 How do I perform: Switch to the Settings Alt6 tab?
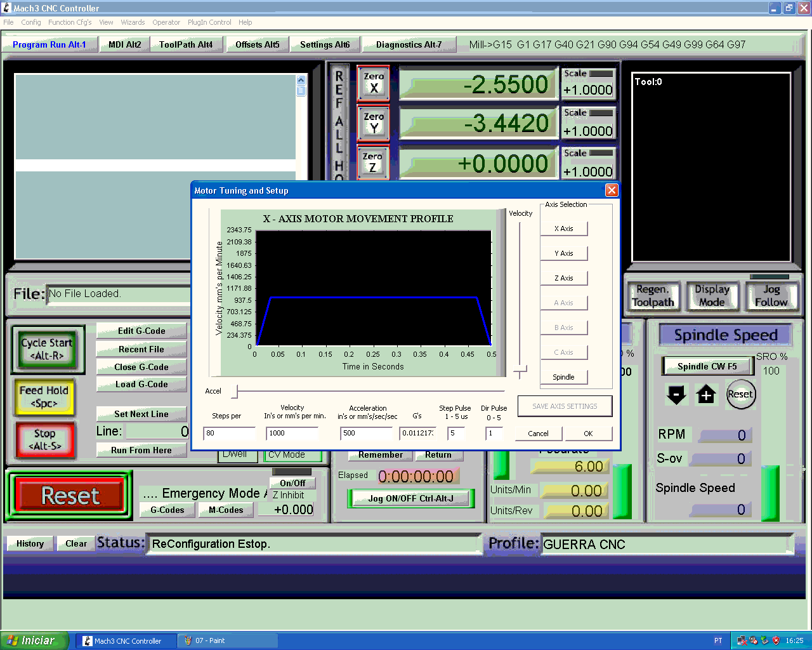pyautogui.click(x=325, y=44)
